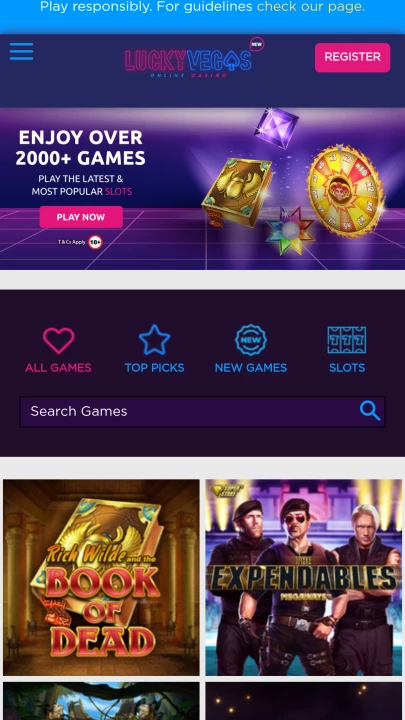Click the 18+ age restriction badge
This screenshot has width=405, height=720.
[95, 242]
